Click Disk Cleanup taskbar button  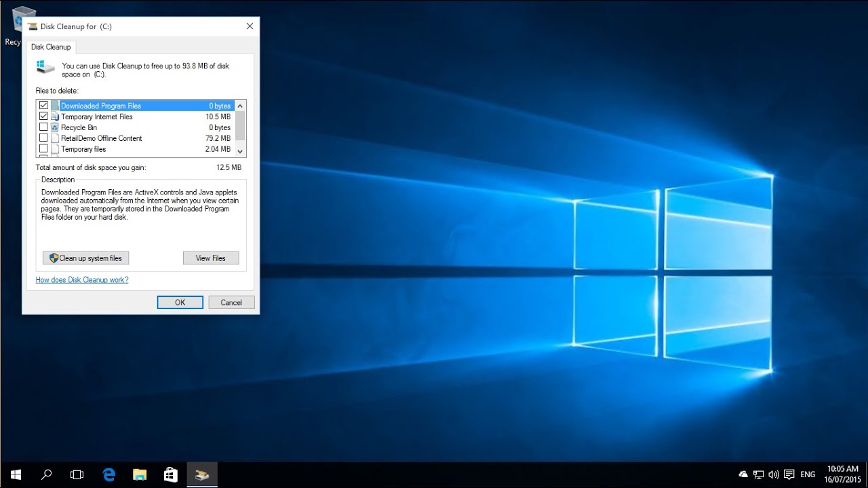(x=202, y=474)
